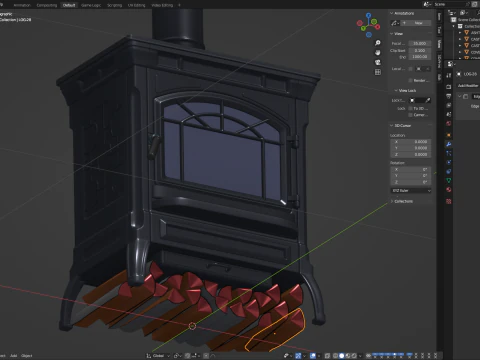Toggle viewport overlays button
Image resolution: width=480 pixels, height=360 pixels.
tap(313, 356)
